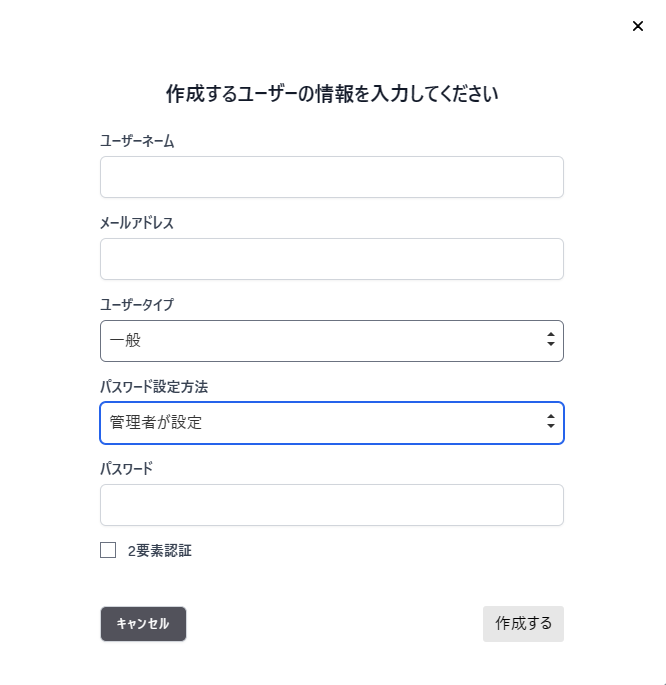This screenshot has width=666, height=685.
Task: Click the 作成する button
Action: [x=523, y=624]
